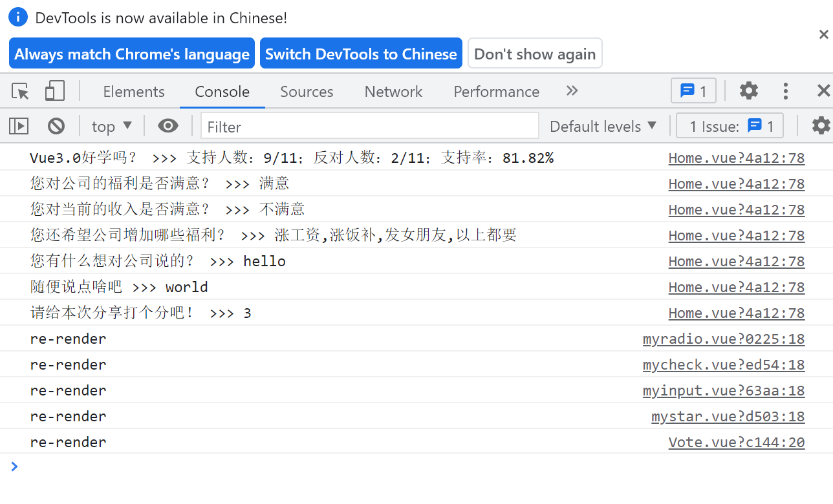Select the Console tab
Viewport: 833px width, 504px height.
[222, 92]
